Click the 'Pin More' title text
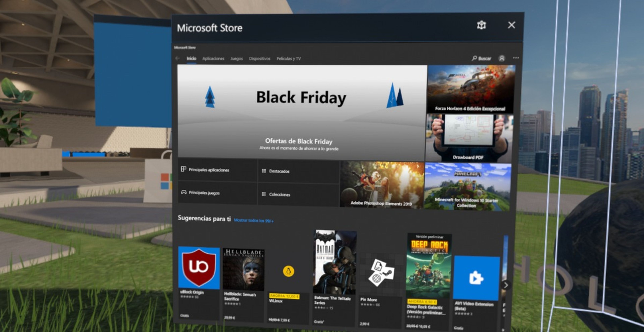Screen dimensions: 644x332 368,299
